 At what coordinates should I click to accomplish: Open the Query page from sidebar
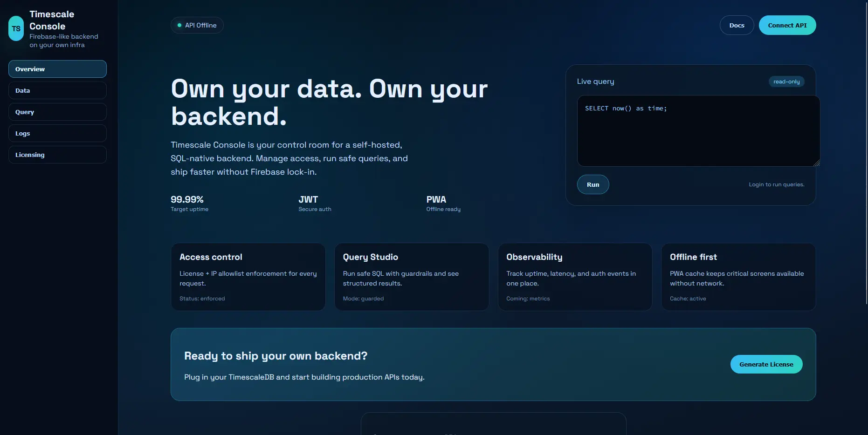[57, 112]
